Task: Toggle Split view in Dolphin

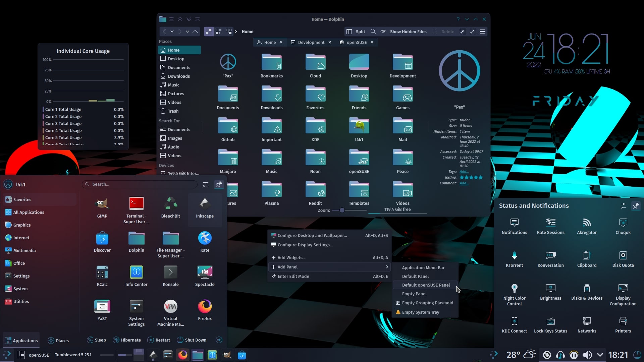Action: [x=356, y=32]
